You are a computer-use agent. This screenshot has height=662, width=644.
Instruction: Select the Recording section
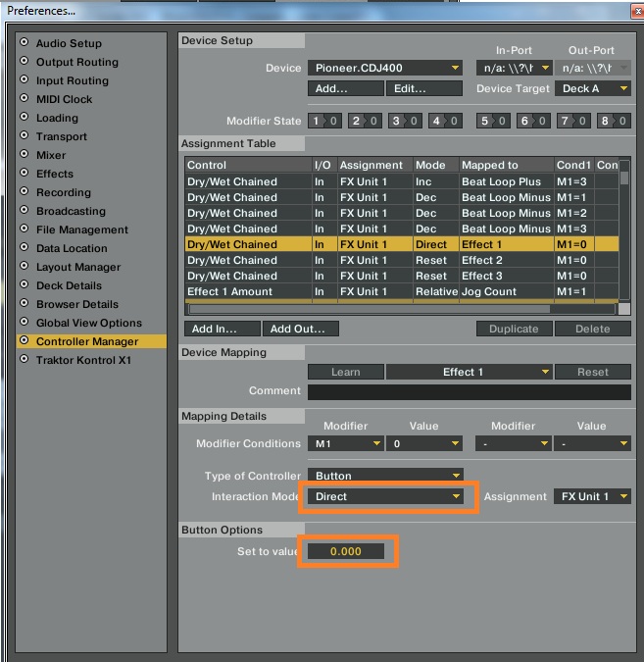(x=64, y=192)
